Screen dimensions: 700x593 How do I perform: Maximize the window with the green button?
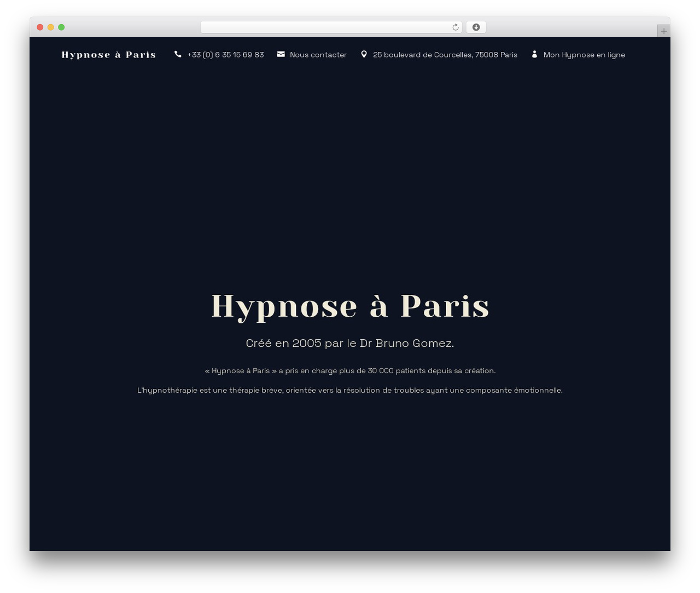click(61, 27)
